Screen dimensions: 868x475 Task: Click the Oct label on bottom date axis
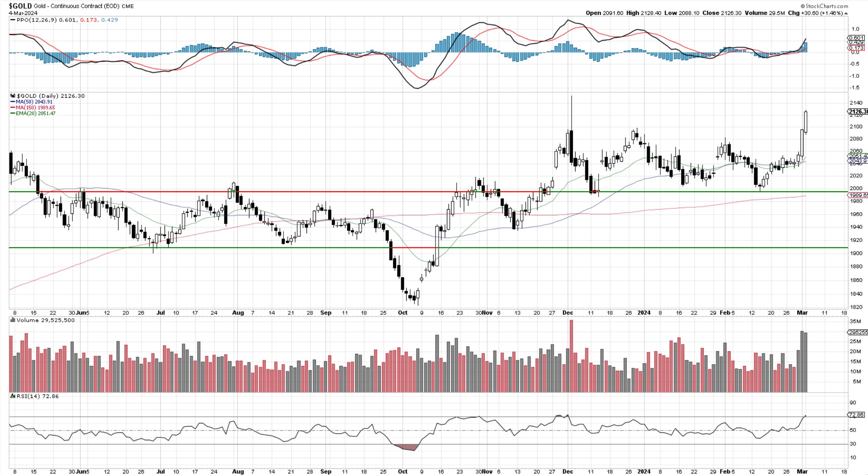tap(402, 471)
